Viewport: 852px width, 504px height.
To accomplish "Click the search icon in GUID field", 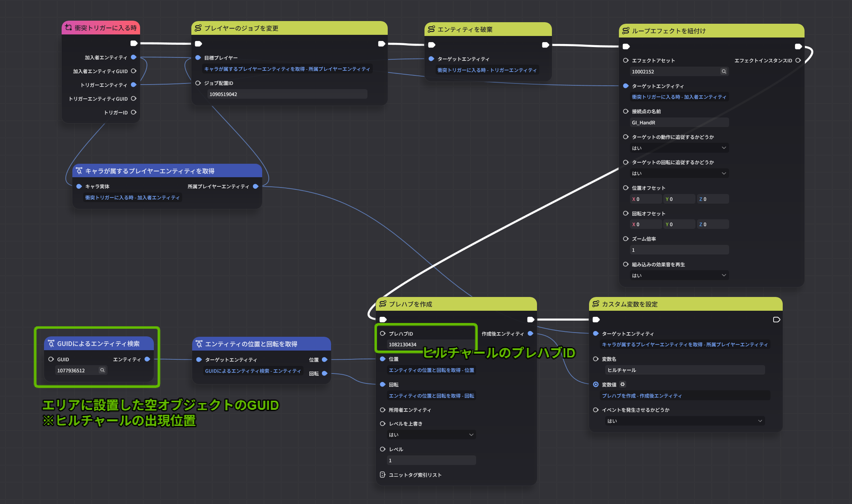I will pyautogui.click(x=102, y=370).
